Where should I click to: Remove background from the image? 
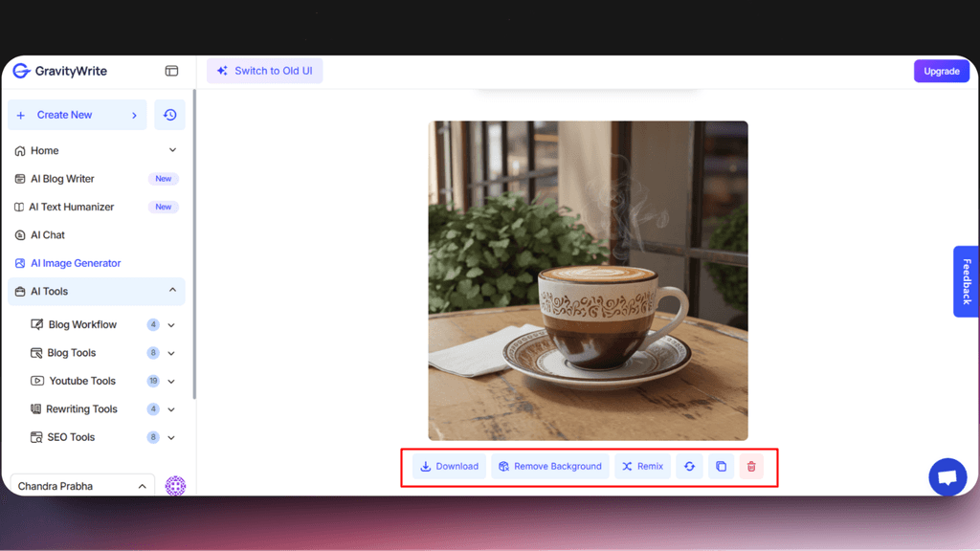coord(550,466)
